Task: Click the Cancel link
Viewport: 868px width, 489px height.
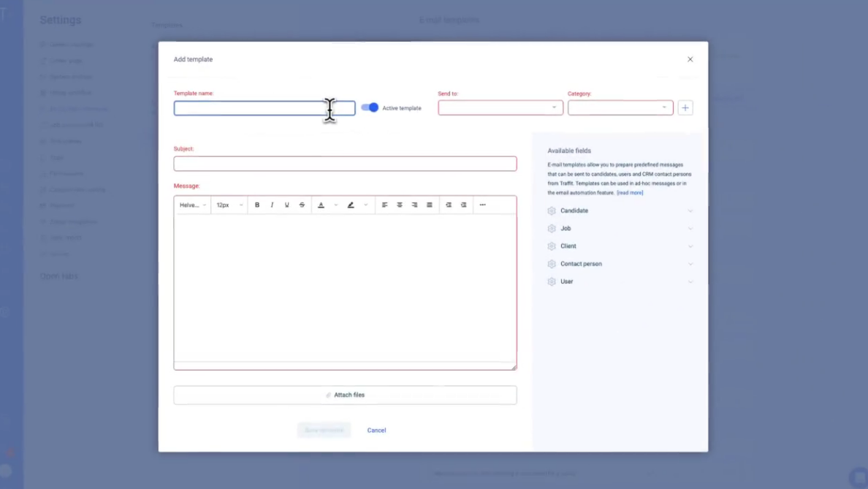Action: (376, 431)
